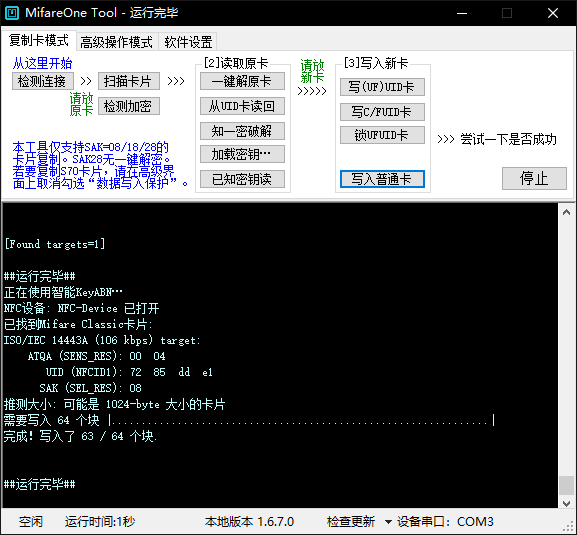Click the 从这里开始 label
Screen dimensions: 577x535
pos(42,63)
